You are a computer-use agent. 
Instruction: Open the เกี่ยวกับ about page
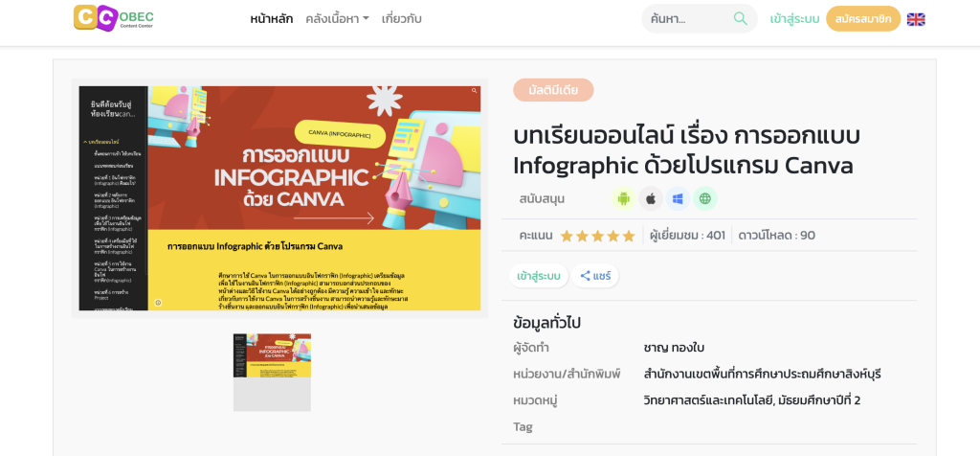point(401,19)
